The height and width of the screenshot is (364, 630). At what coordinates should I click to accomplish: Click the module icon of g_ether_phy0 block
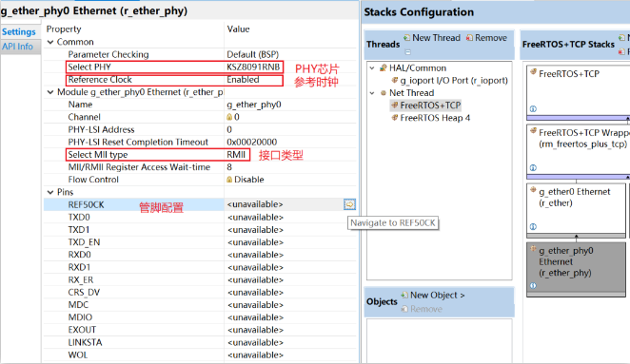[x=534, y=249]
